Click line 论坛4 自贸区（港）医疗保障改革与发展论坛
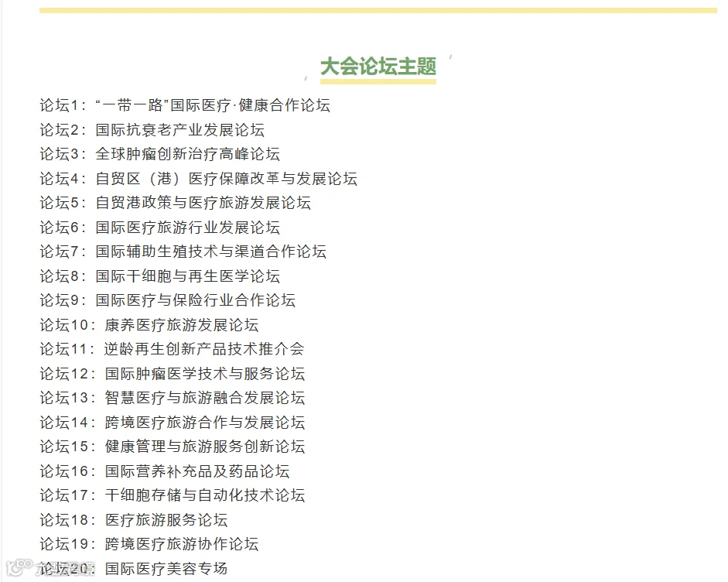728x582 pixels. click(198, 178)
